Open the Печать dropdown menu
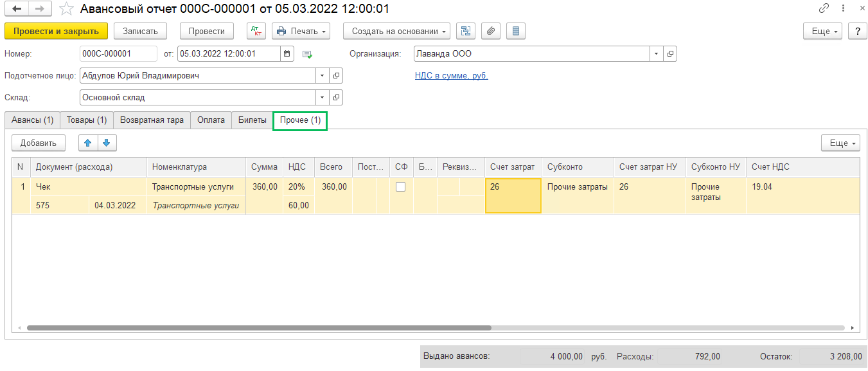The height and width of the screenshot is (371, 868). pos(301,31)
